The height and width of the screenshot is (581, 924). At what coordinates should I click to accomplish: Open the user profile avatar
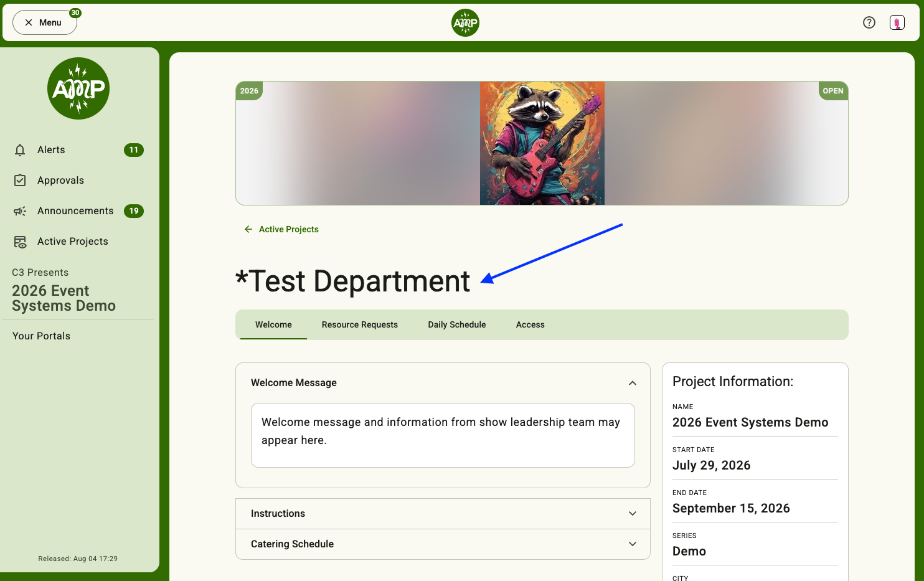coord(897,22)
